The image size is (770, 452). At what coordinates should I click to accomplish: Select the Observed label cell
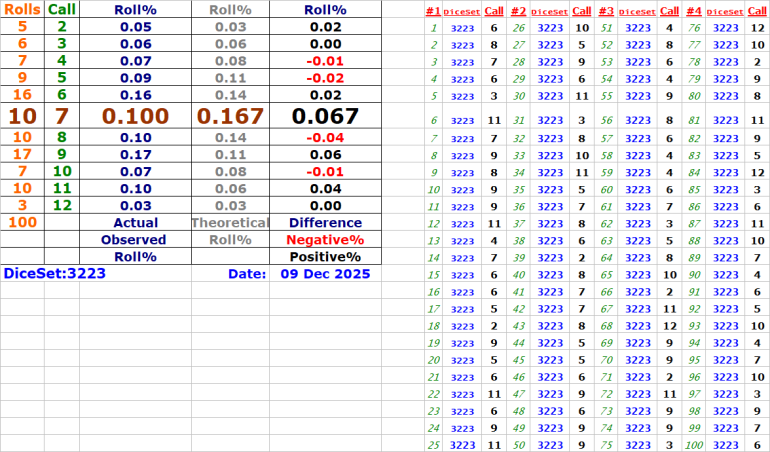coord(135,240)
